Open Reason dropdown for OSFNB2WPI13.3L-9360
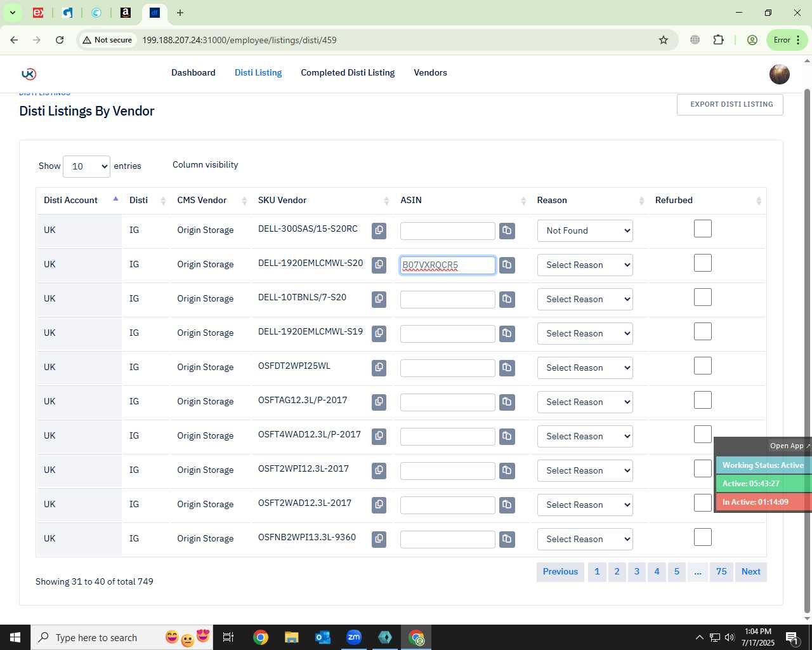 coord(585,539)
